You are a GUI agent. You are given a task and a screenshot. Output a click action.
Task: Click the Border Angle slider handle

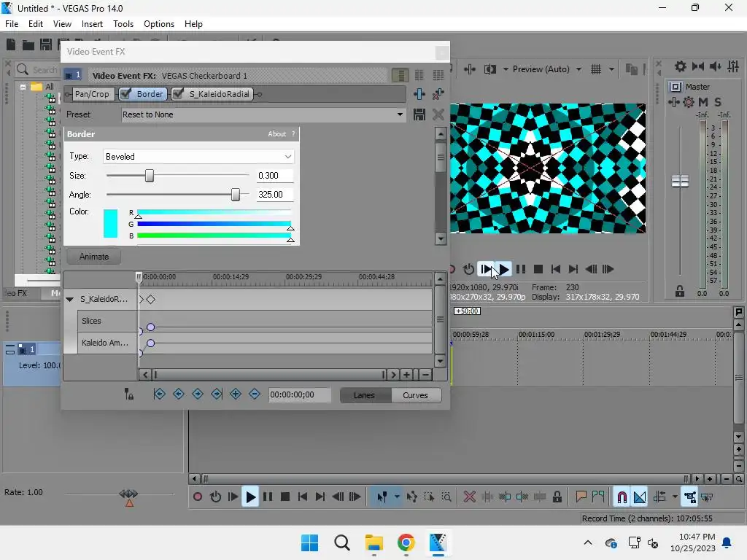(x=236, y=195)
